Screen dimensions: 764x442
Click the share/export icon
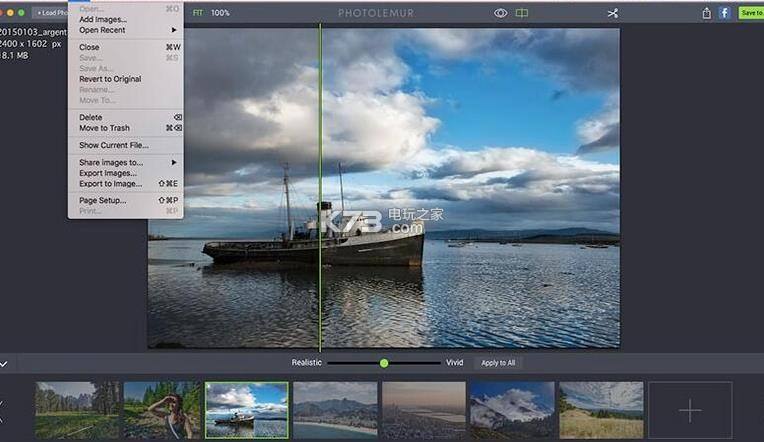(707, 13)
